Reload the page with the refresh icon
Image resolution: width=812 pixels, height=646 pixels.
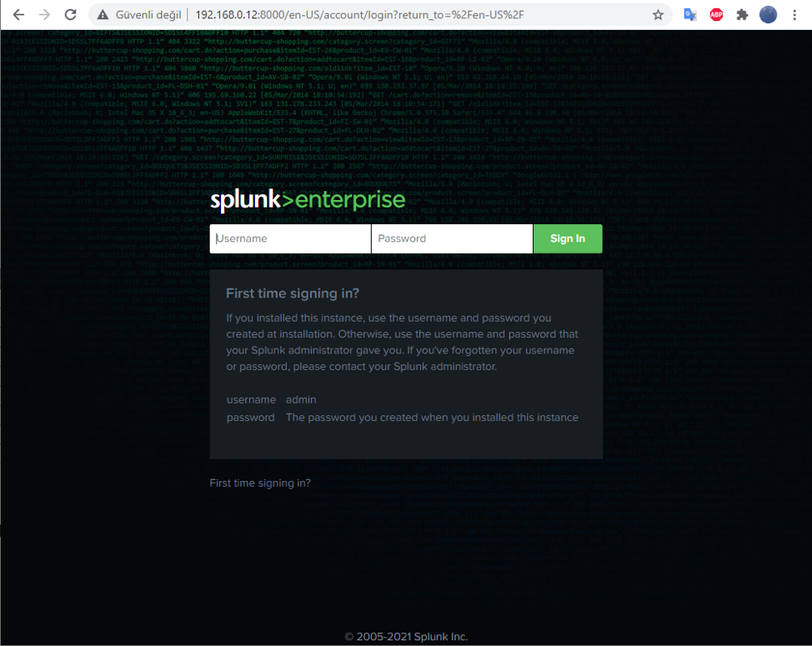[70, 14]
